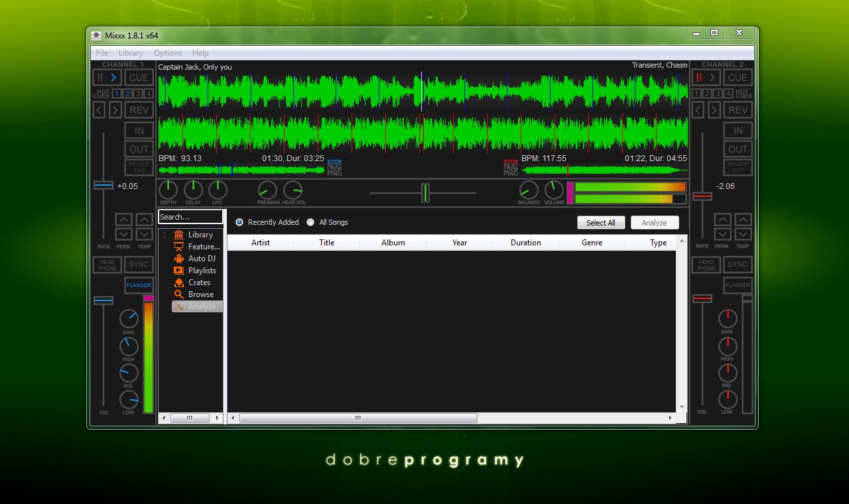This screenshot has height=504, width=849.
Task: Click Channel 1 LOW EQ knob
Action: coord(129,399)
